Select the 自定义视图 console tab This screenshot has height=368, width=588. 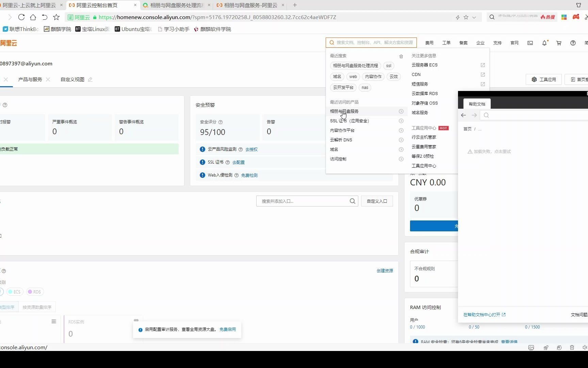pyautogui.click(x=72, y=79)
